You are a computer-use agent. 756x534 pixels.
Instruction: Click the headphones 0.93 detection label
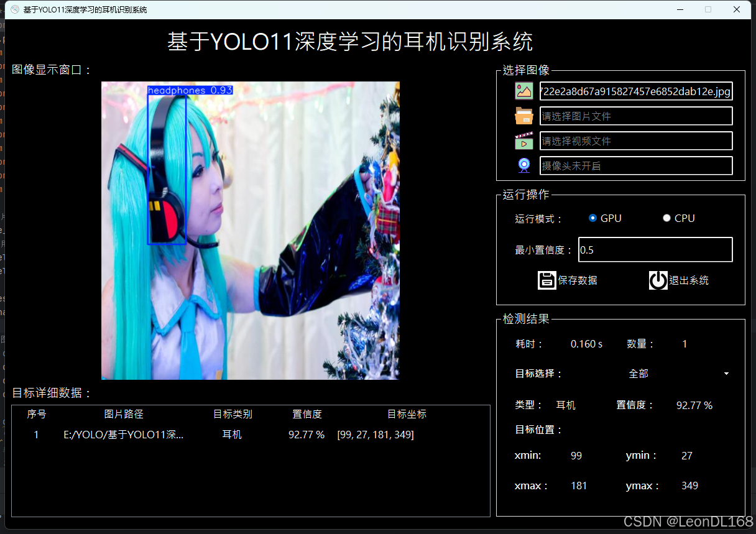190,90
